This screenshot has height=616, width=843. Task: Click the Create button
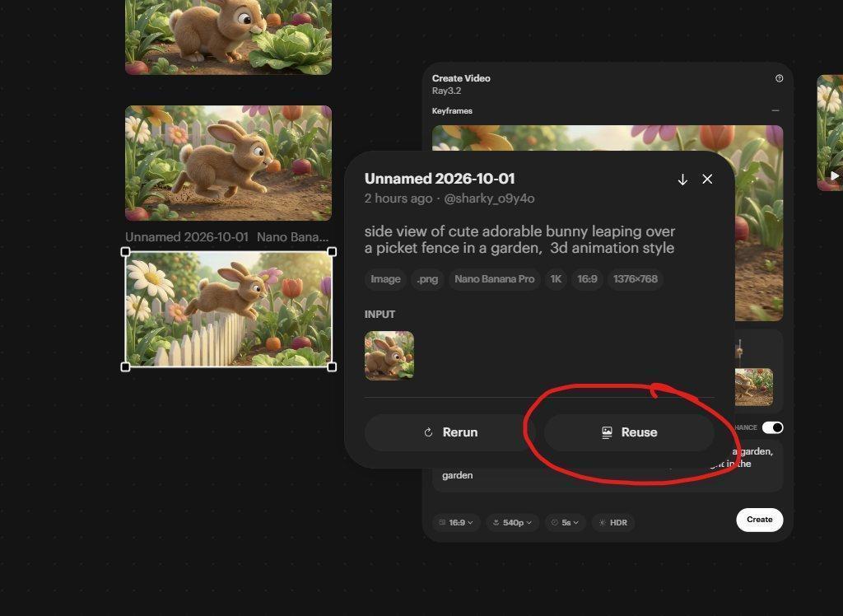click(x=759, y=520)
